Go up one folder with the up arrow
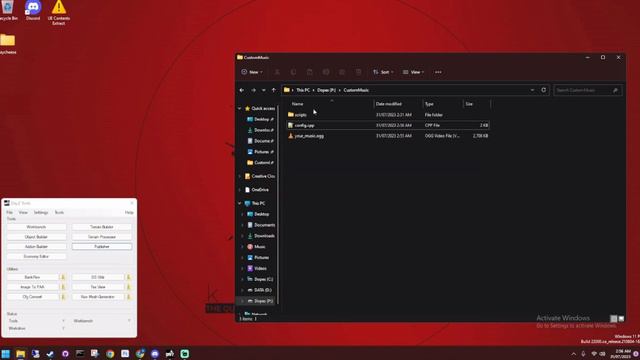 pos(274,90)
